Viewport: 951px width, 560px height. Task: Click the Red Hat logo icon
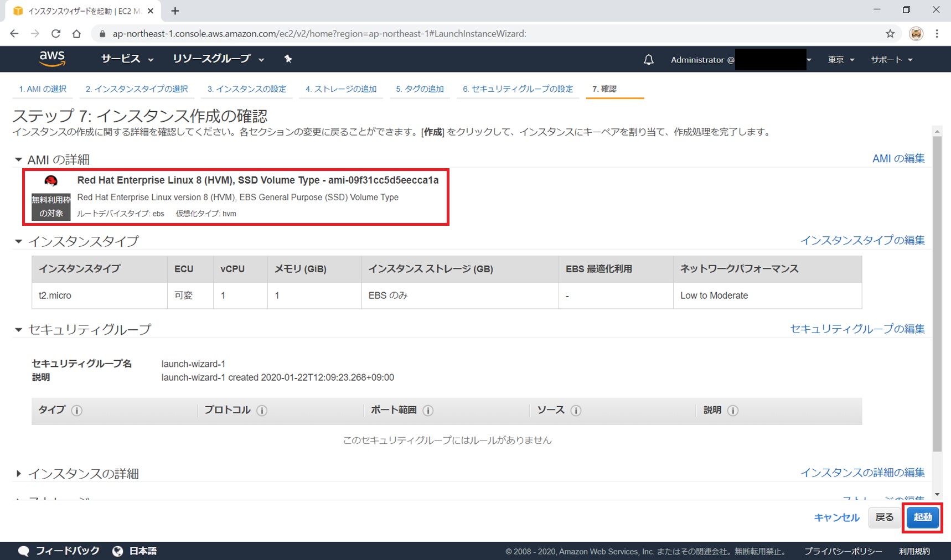click(x=51, y=181)
